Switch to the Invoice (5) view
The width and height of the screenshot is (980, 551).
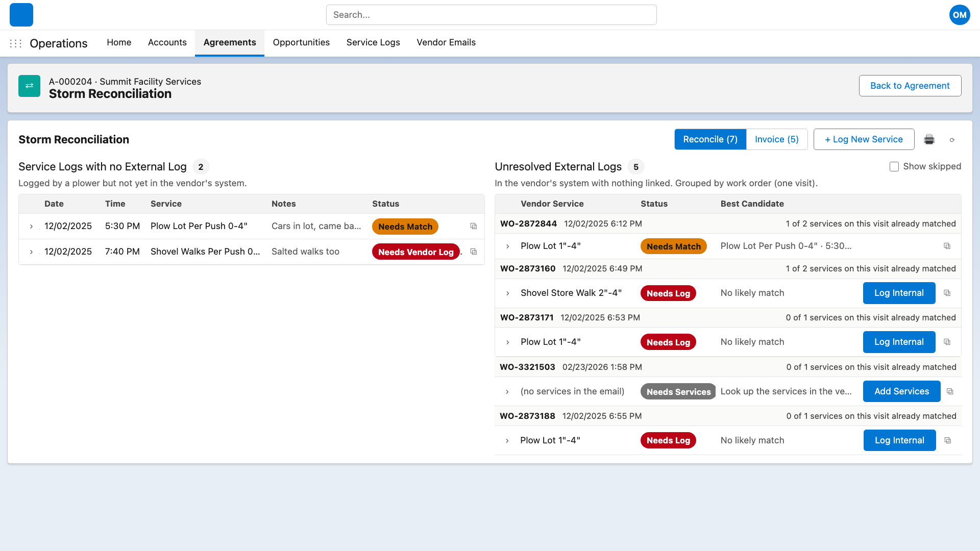[776, 139]
